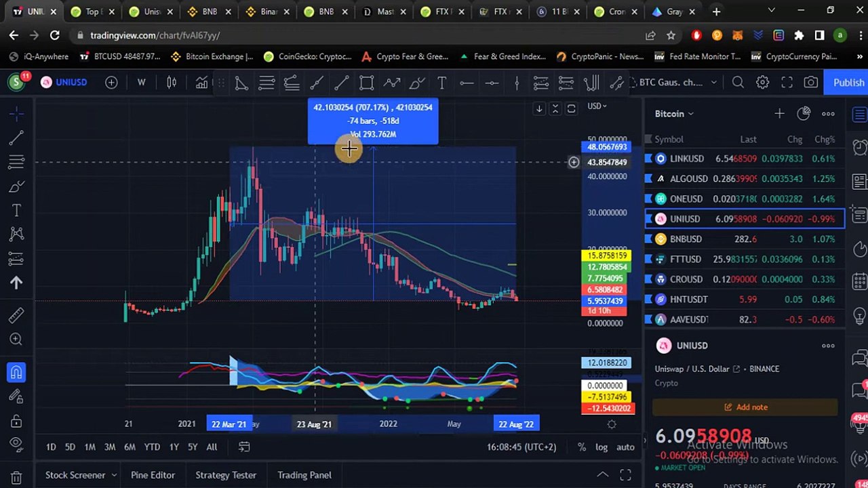Take a chart snapshot with camera icon
The image size is (868, 488).
point(811,83)
